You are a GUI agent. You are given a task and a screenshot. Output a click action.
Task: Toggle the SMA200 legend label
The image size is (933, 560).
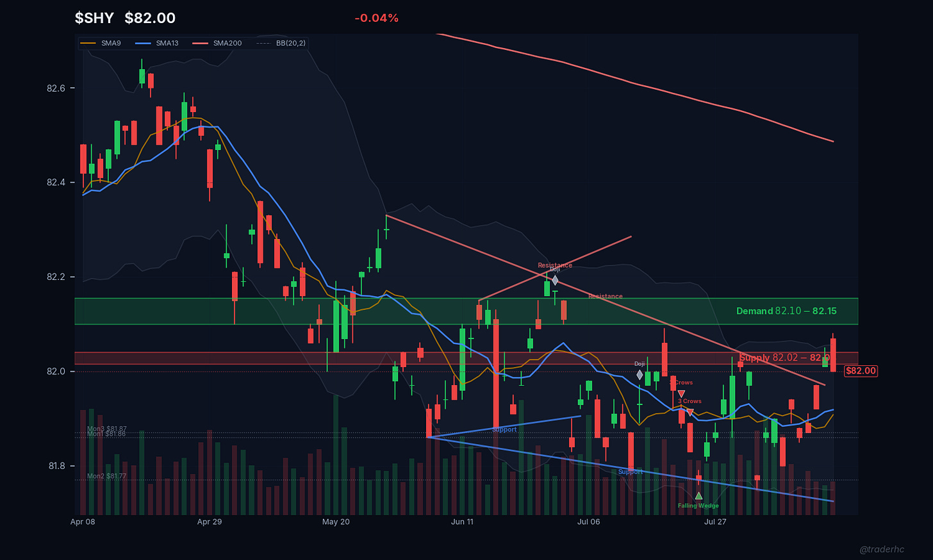pyautogui.click(x=227, y=43)
